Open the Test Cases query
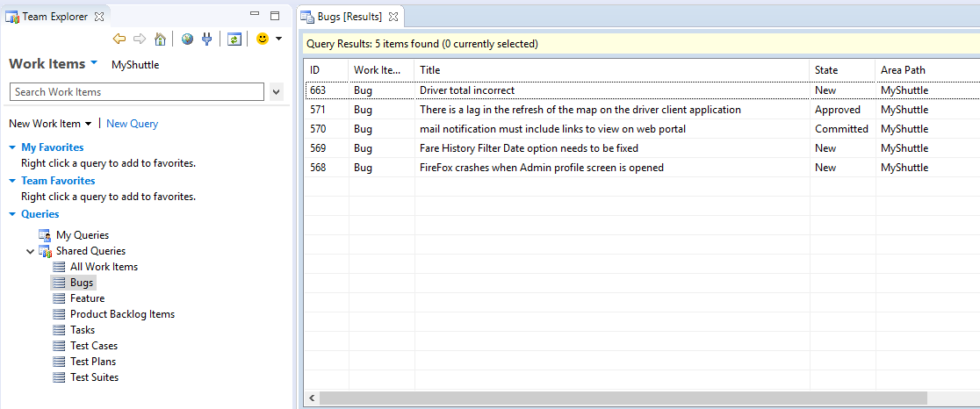 pos(94,345)
